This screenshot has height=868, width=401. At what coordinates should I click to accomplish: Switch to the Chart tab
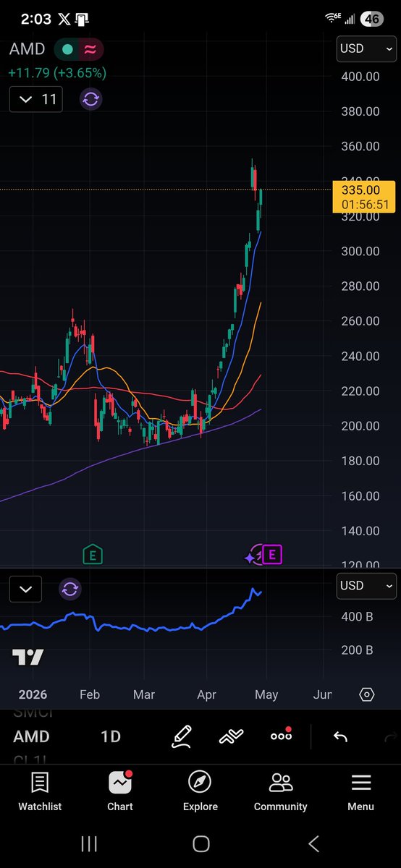click(120, 791)
